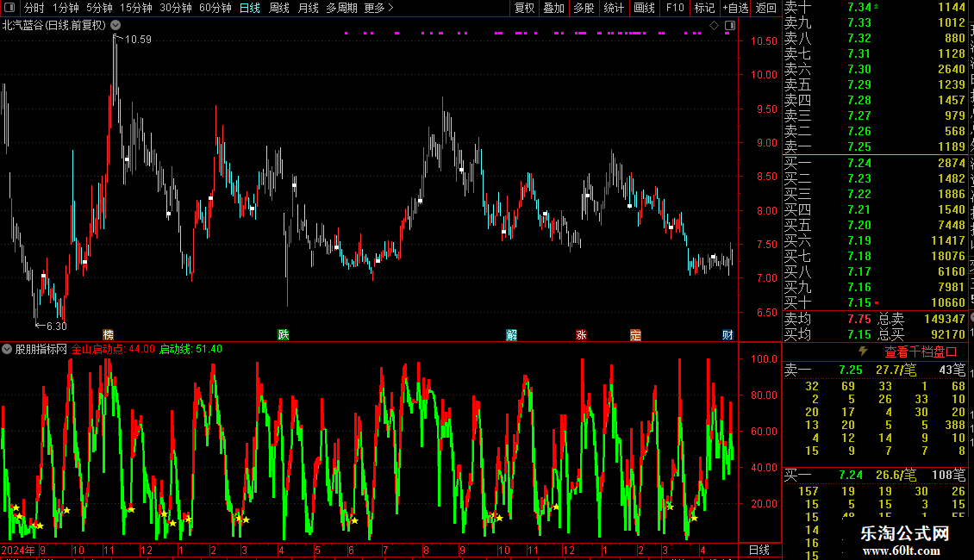974x560 pixels.
Task: Open dropdown beside 北汽蓝谷 chart title
Action: coord(116,25)
